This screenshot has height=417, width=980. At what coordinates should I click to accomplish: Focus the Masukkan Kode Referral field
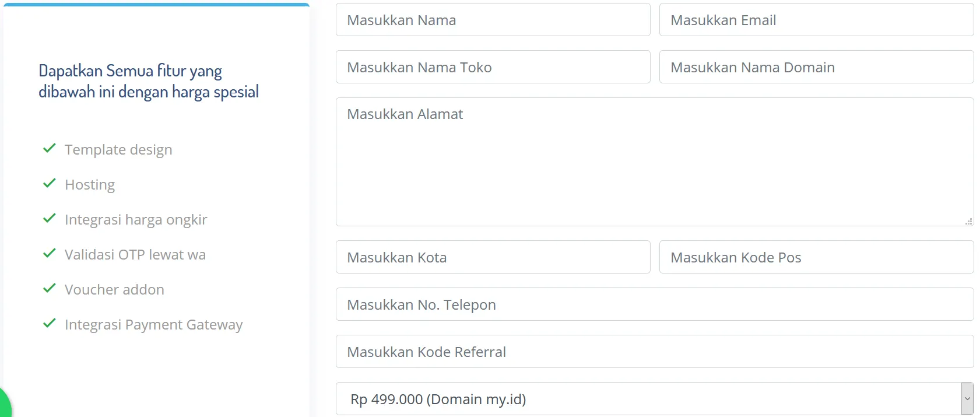point(654,352)
